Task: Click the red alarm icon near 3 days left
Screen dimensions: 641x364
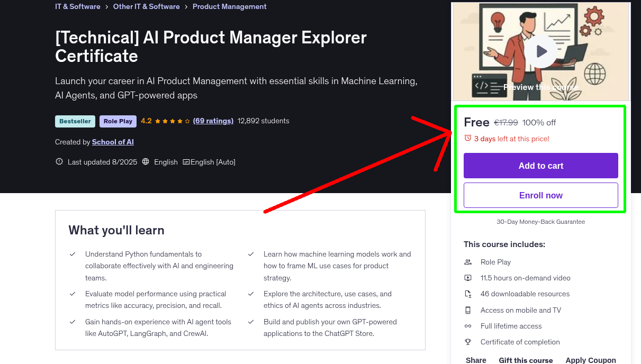Action: (x=468, y=137)
